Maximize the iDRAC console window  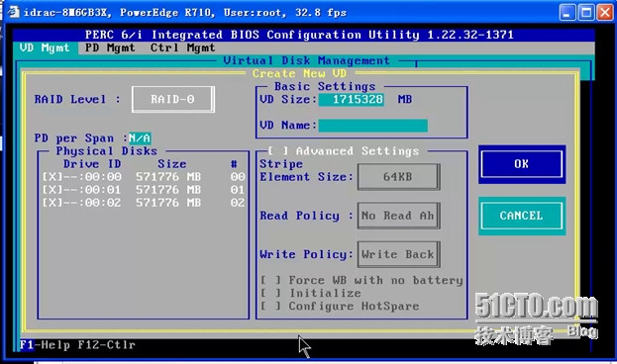tap(586, 12)
